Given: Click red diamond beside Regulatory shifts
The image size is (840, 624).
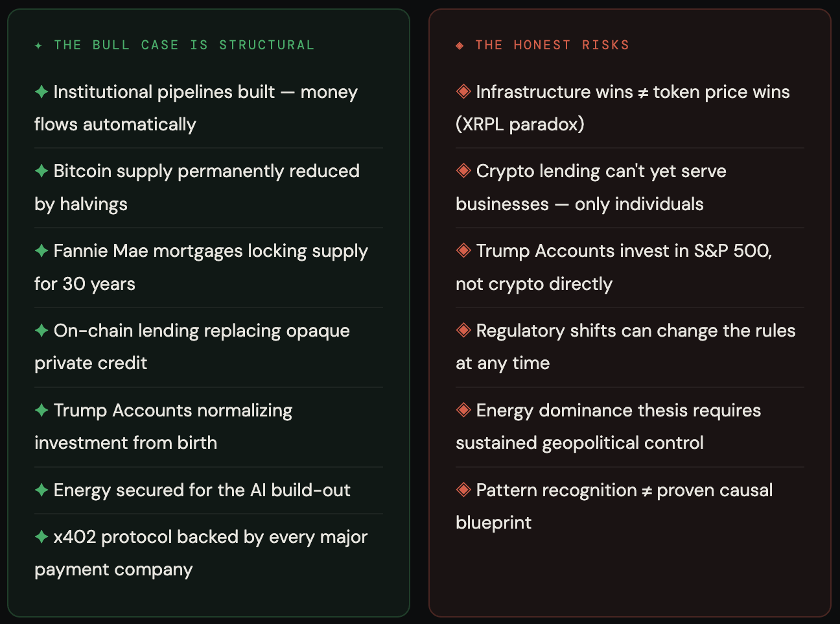Looking at the screenshot, I should pyautogui.click(x=463, y=330).
